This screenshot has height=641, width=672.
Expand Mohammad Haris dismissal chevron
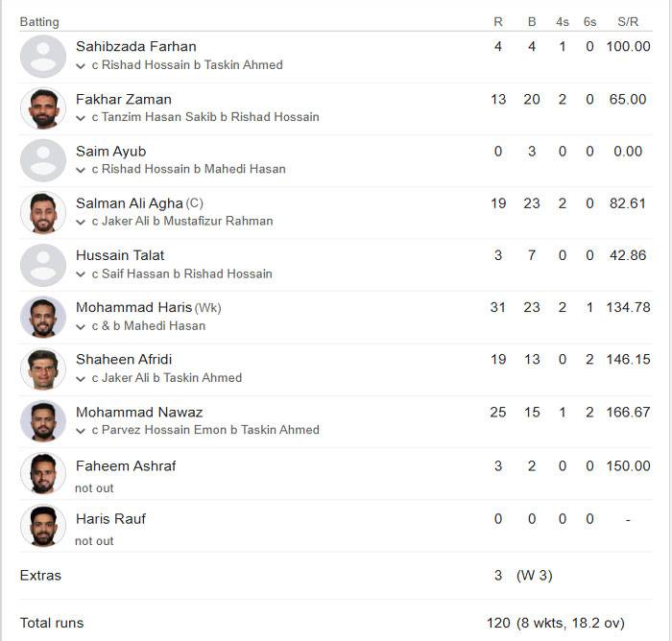(x=80, y=326)
